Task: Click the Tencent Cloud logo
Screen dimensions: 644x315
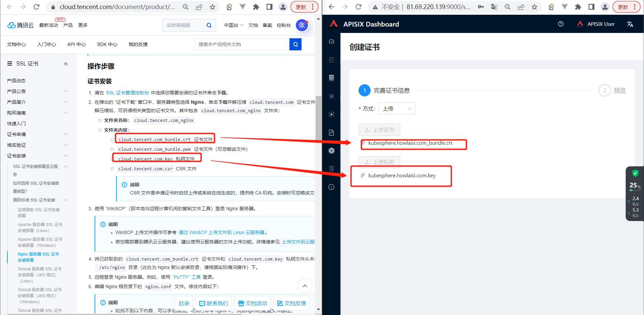Action: point(20,25)
